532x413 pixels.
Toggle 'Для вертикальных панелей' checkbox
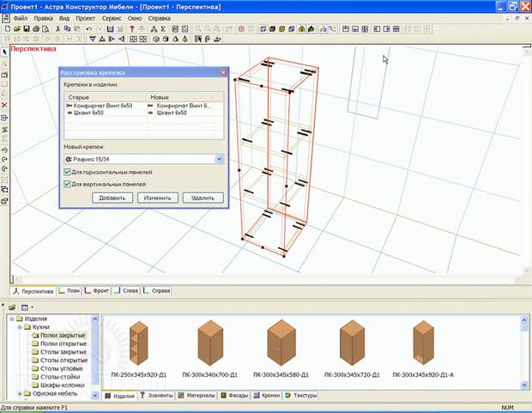(67, 184)
